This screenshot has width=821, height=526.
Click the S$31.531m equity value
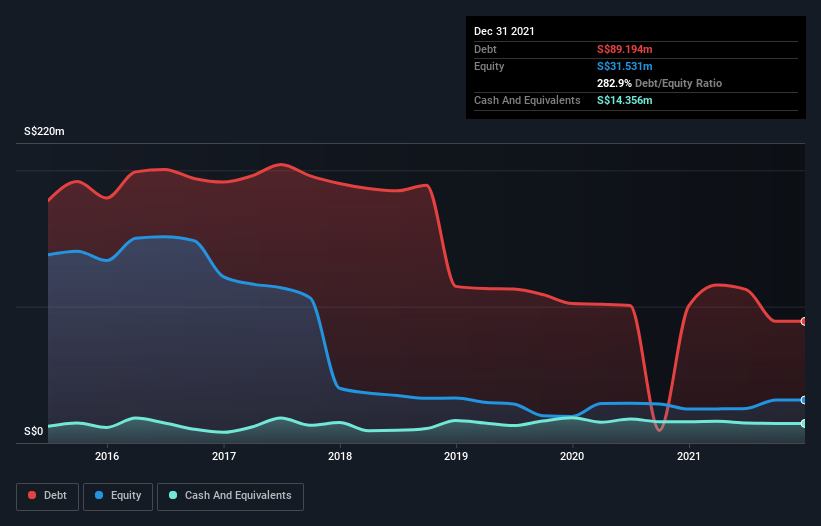(625, 66)
